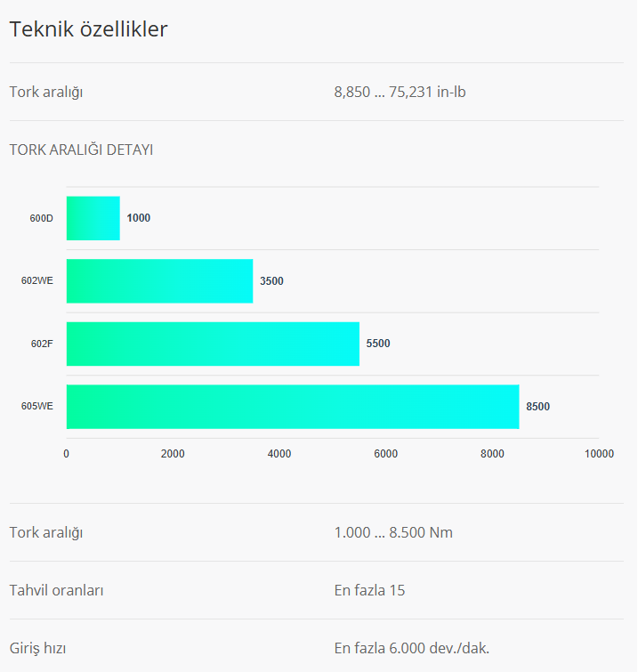Click the 10000 tick on the axis

[x=599, y=454]
